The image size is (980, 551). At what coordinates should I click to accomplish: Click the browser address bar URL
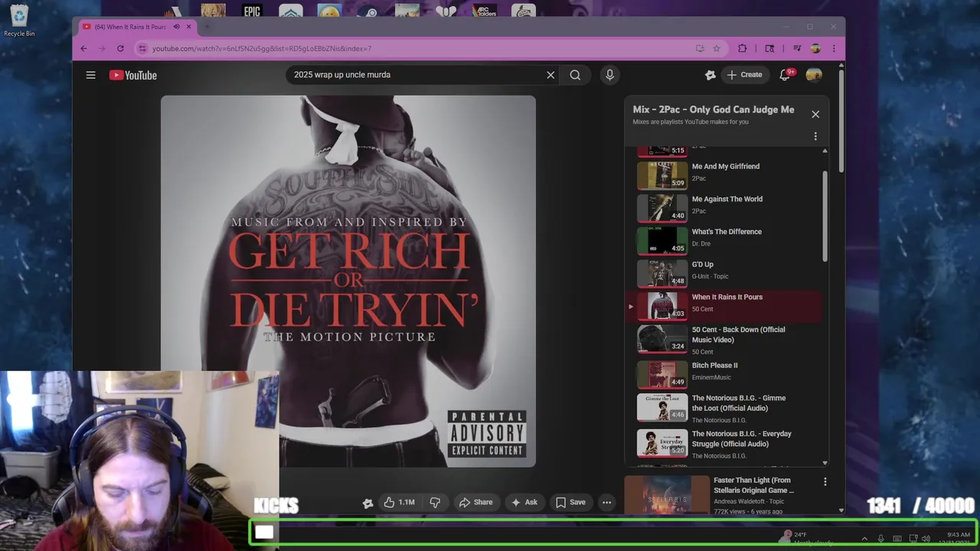(262, 48)
